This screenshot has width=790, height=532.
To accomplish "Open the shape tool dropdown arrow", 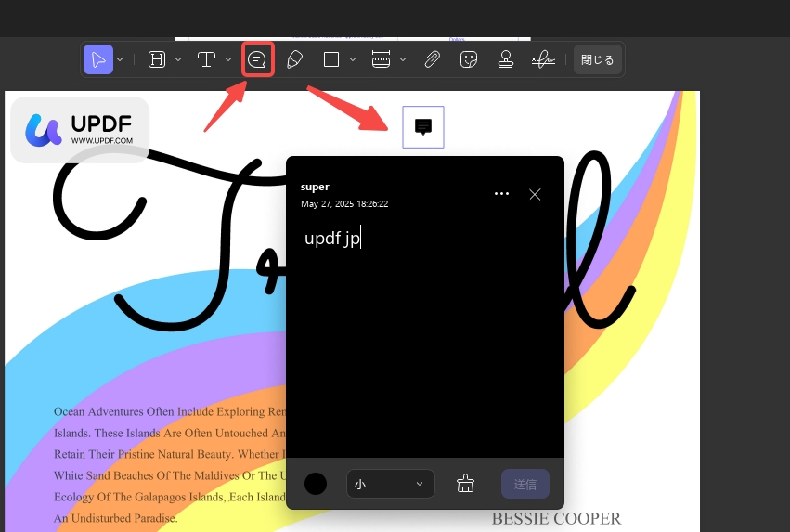I will (353, 59).
